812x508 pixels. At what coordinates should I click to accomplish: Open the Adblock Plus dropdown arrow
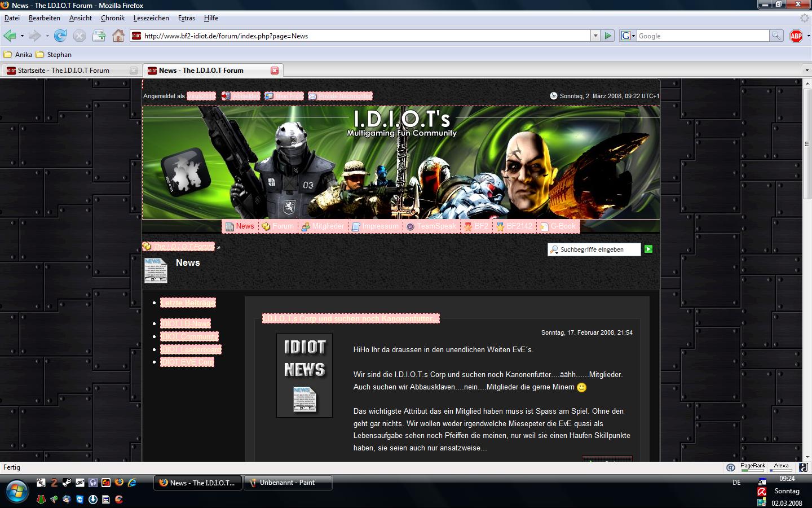tap(808, 36)
